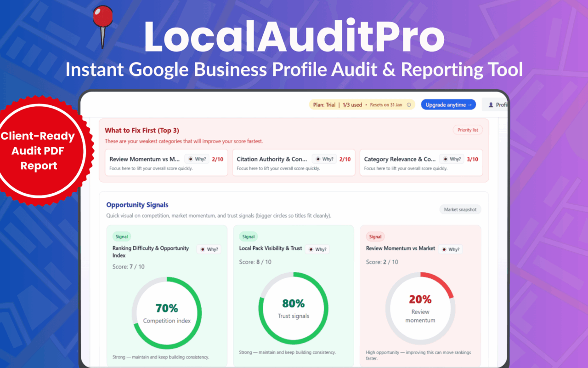This screenshot has width=588, height=368.
Task: Click the LocalAuditPro title text
Action: (294, 36)
